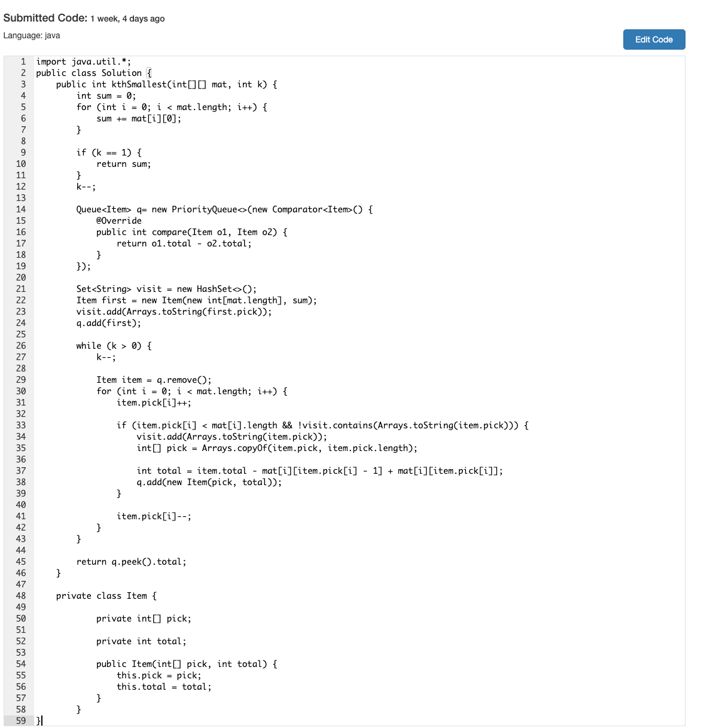Image resolution: width=722 pixels, height=728 pixels.
Task: Click the @Override annotation
Action: (118, 221)
